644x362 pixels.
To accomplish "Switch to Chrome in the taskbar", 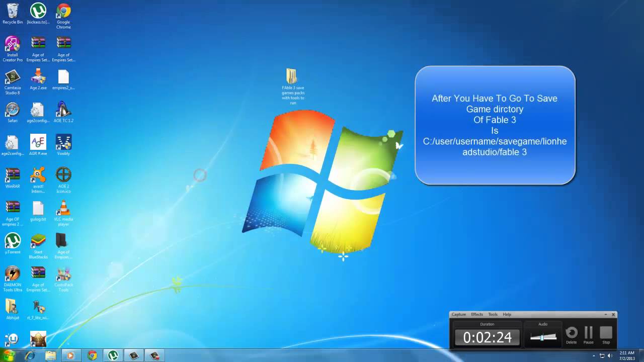I will [x=92, y=355].
